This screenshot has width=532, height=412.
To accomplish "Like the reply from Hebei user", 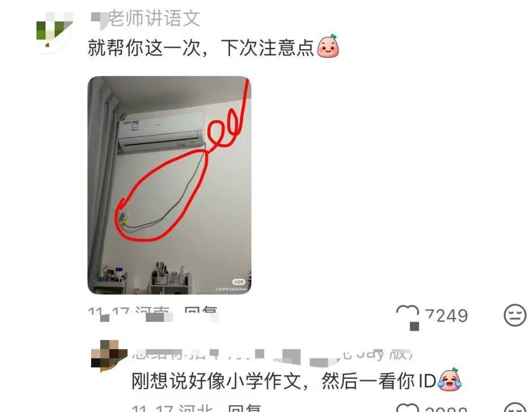I will [x=407, y=408].
